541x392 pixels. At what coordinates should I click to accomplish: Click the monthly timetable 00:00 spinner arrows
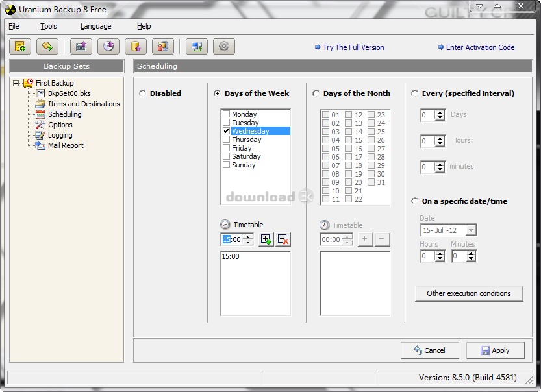coord(347,239)
